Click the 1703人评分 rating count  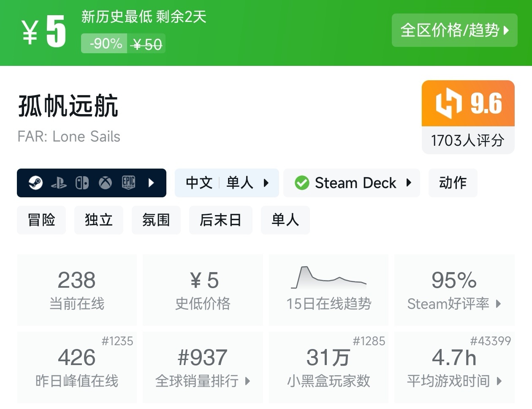pyautogui.click(x=468, y=141)
